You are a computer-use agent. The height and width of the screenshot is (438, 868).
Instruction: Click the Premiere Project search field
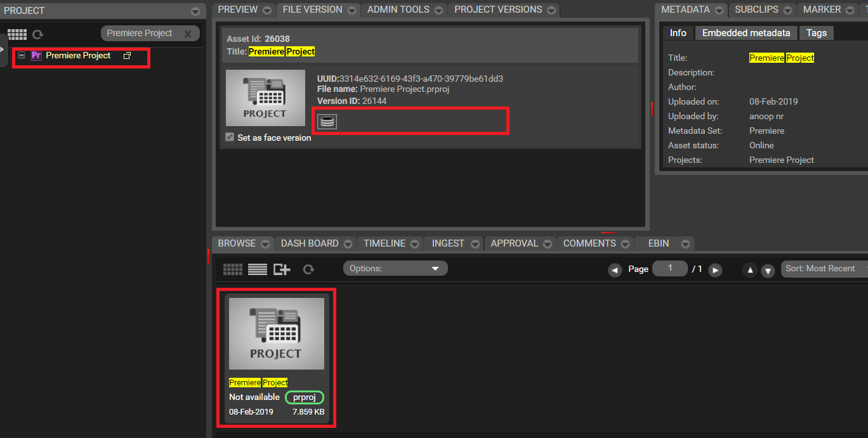[x=150, y=34]
